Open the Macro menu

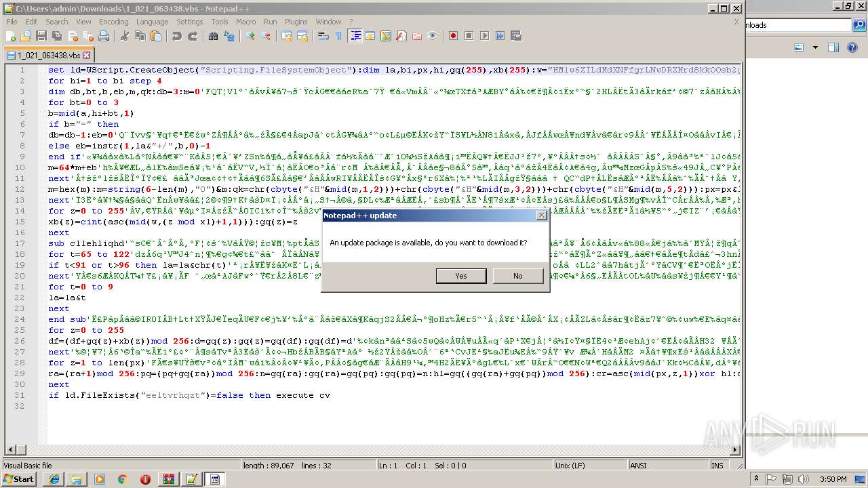(246, 22)
